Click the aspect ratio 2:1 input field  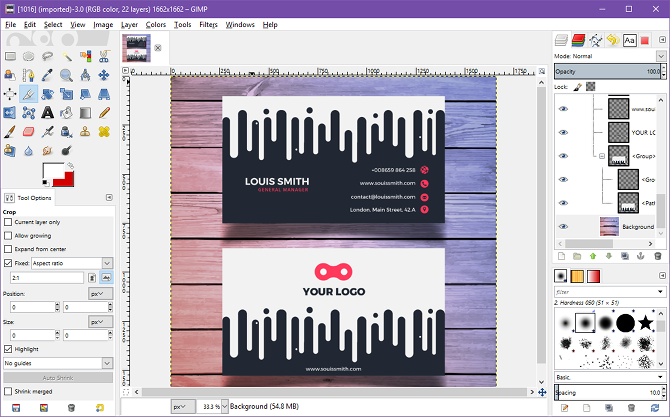pos(47,278)
